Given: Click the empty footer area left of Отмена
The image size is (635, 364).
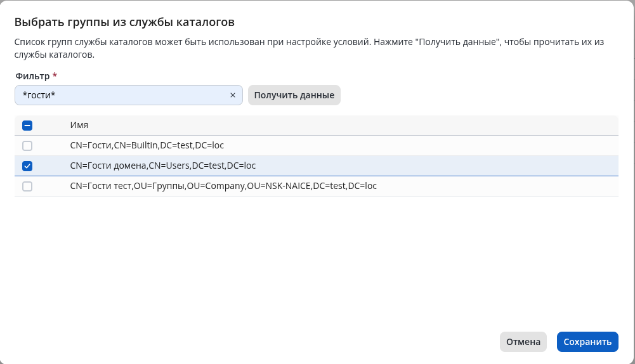Looking at the screenshot, I should (254, 342).
